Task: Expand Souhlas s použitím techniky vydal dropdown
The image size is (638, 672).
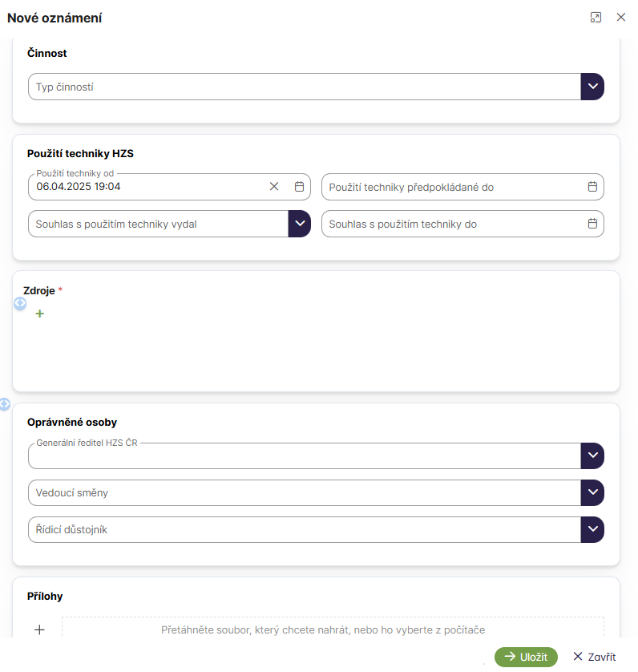Action: (299, 224)
